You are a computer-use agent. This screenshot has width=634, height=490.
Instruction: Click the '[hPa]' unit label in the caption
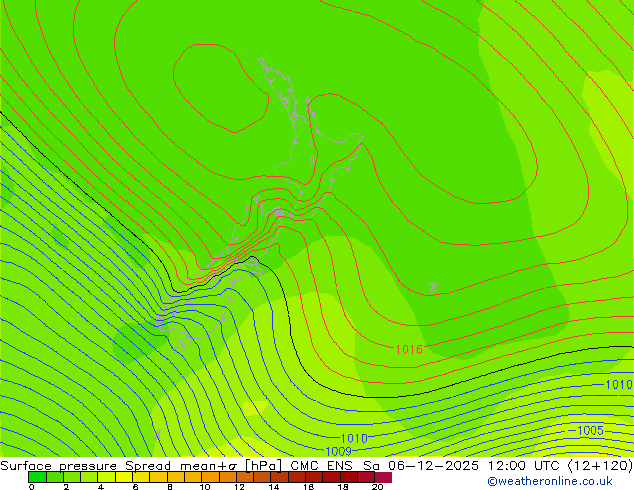(x=263, y=466)
